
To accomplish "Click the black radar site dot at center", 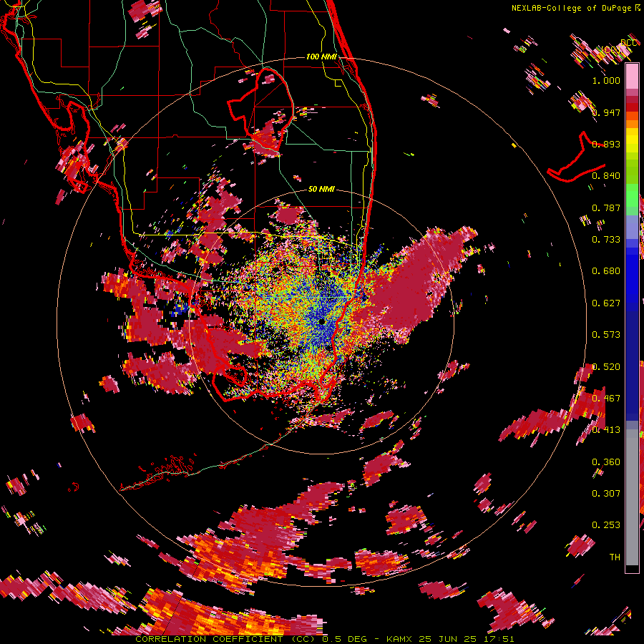I will pos(321,321).
